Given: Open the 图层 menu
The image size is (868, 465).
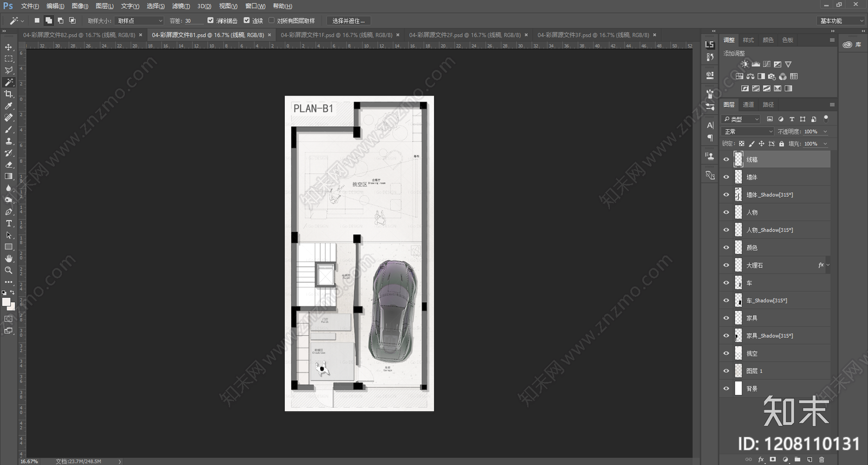Looking at the screenshot, I should (x=104, y=6).
